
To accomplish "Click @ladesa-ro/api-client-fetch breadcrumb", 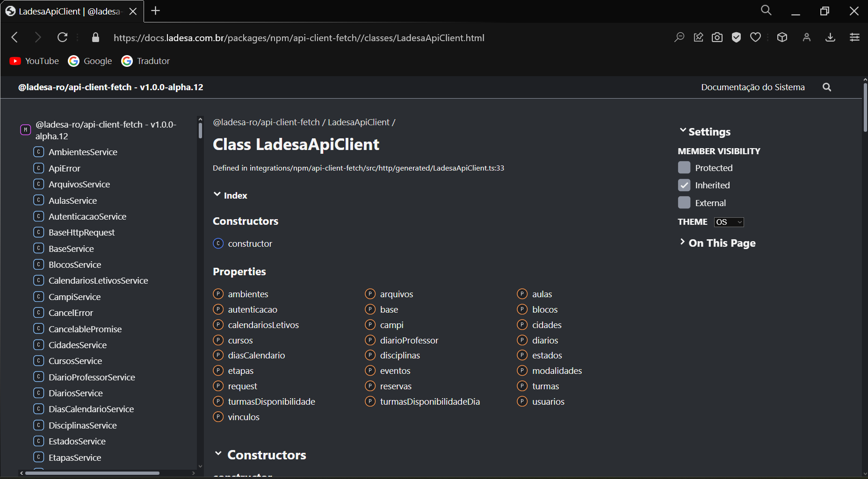I will [266, 122].
